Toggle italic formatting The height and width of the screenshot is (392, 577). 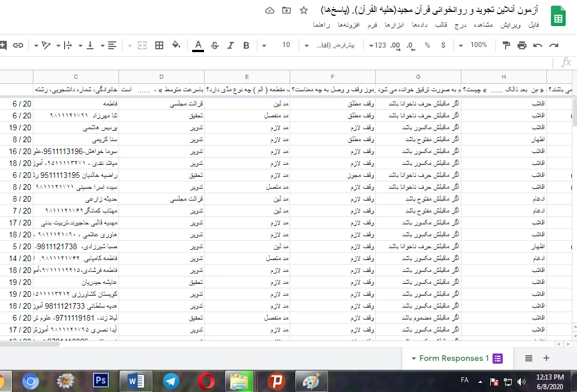(x=230, y=45)
